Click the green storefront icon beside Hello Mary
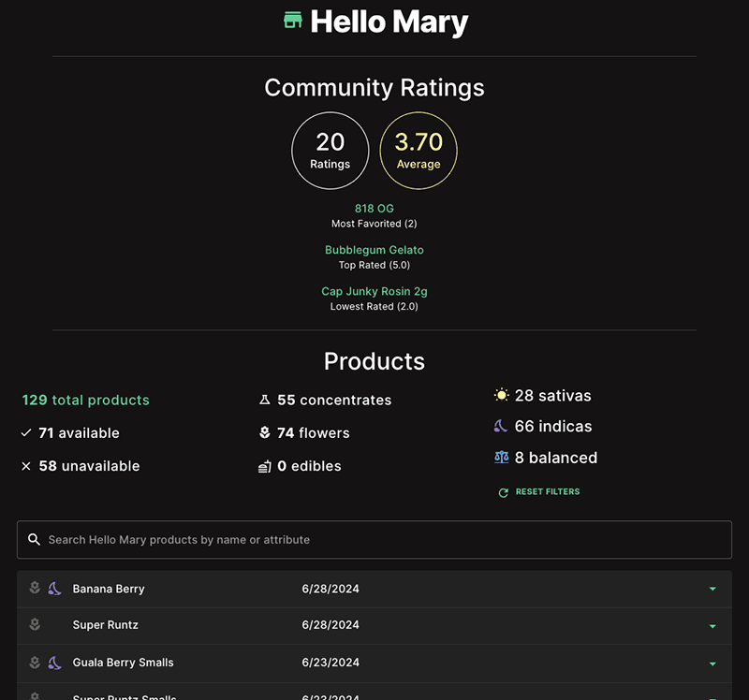This screenshot has width=749, height=700. (293, 20)
